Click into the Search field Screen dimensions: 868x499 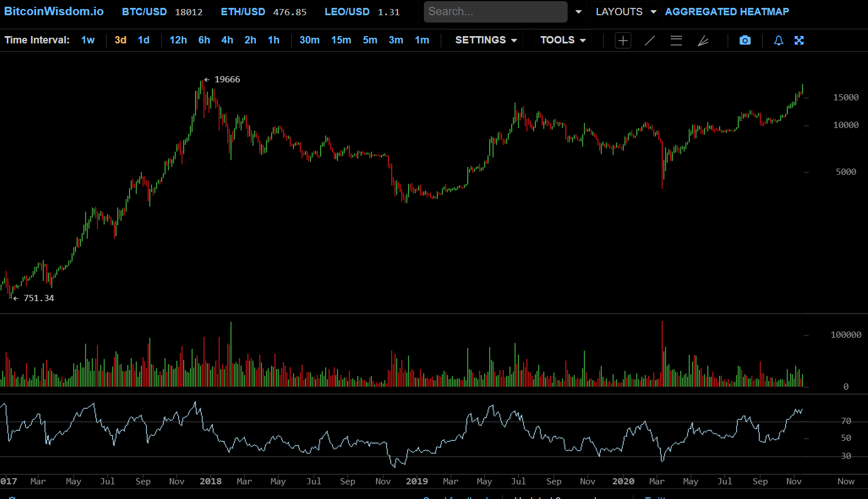pyautogui.click(x=495, y=12)
